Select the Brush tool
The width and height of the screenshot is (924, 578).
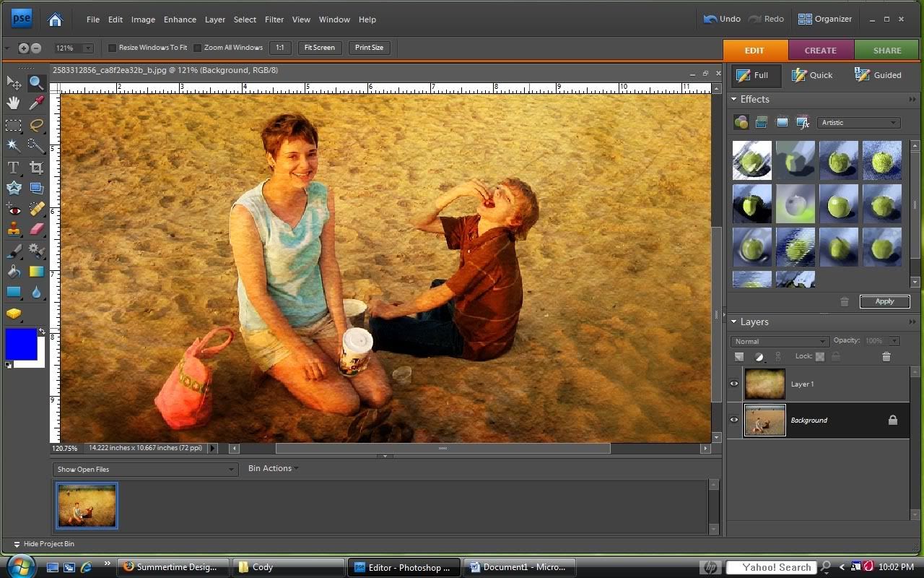[13, 251]
